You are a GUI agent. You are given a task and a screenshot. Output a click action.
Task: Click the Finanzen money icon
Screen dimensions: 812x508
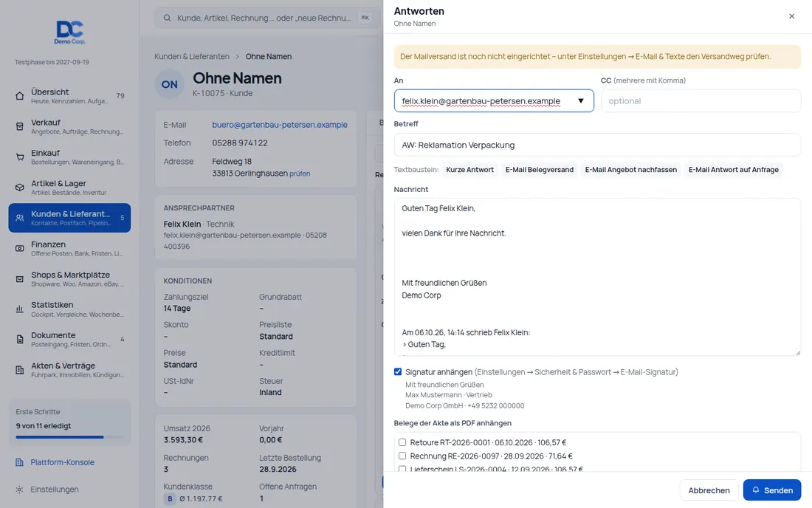[20, 249]
